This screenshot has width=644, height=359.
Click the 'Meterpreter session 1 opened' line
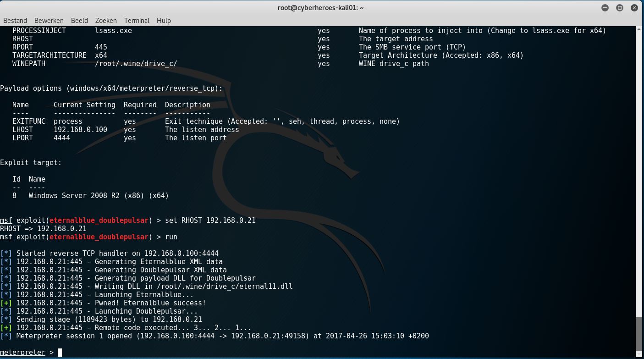point(215,336)
